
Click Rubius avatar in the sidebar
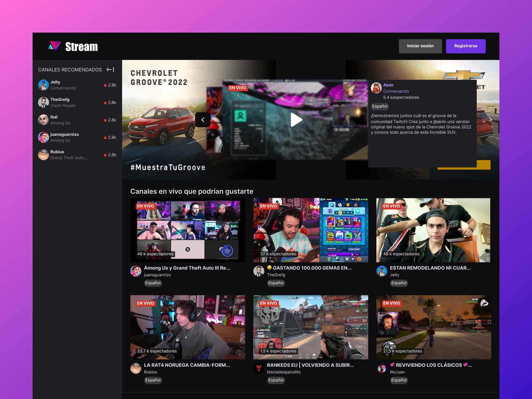[43, 155]
